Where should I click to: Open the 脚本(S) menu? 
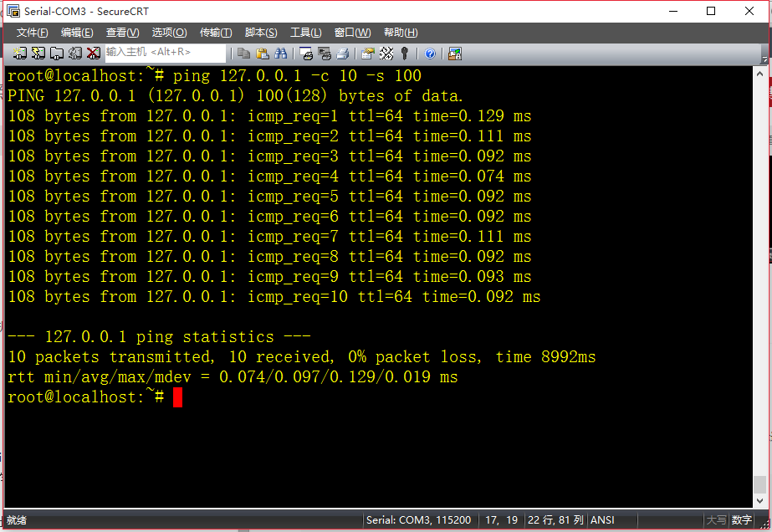[x=261, y=33]
